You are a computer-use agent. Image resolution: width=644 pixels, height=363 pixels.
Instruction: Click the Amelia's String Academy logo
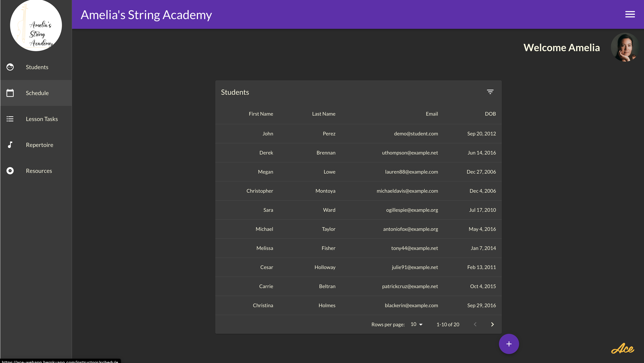click(36, 26)
